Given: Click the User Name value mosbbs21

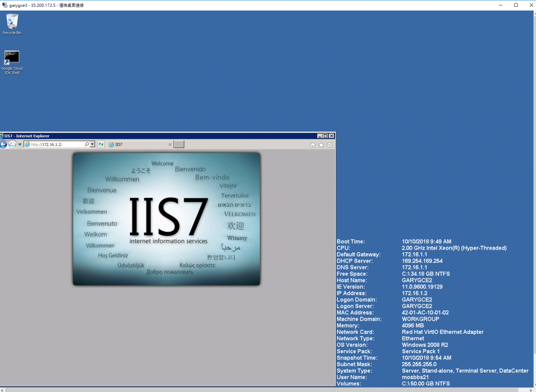Looking at the screenshot, I should (415, 377).
